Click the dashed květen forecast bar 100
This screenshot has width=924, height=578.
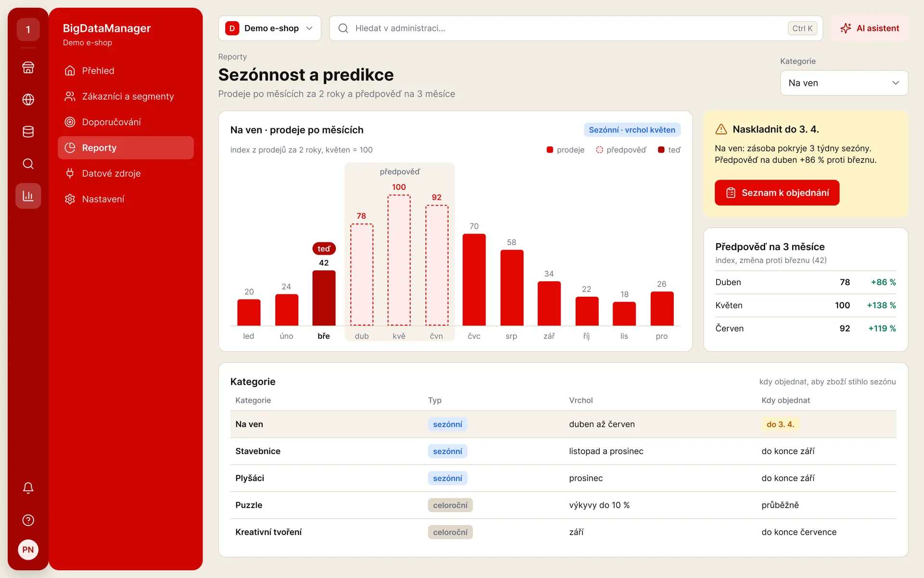coord(399,261)
